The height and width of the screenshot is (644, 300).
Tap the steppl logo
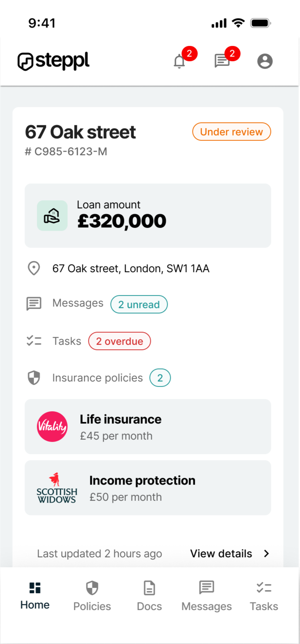click(x=54, y=61)
